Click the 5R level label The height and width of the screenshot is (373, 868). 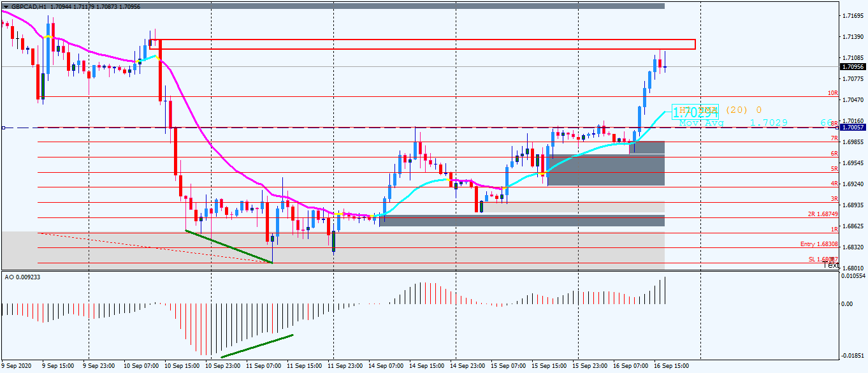834,169
